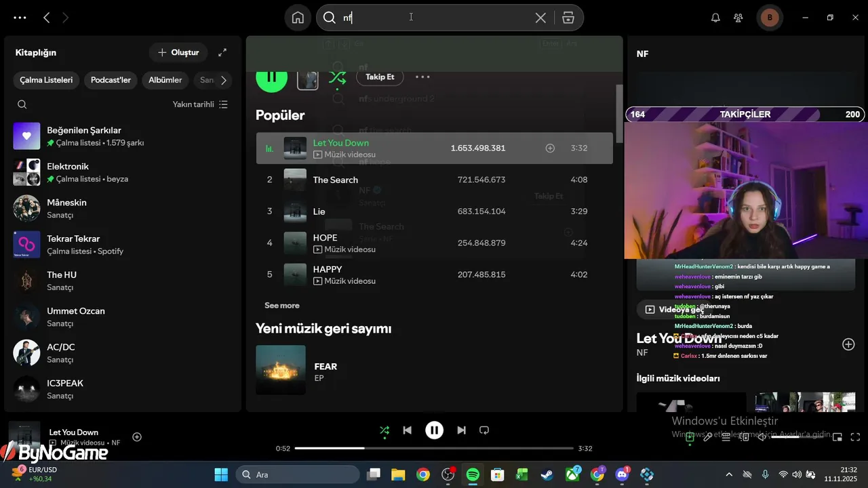This screenshot has height=488, width=868.
Task: Open the play queue icon
Action: coord(726,437)
